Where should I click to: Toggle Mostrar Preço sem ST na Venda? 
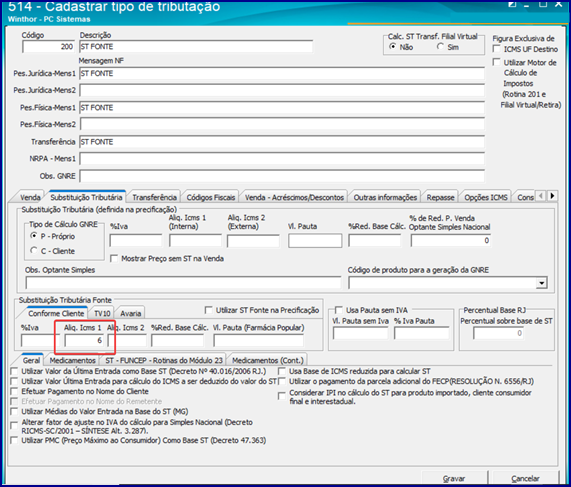pos(114,259)
